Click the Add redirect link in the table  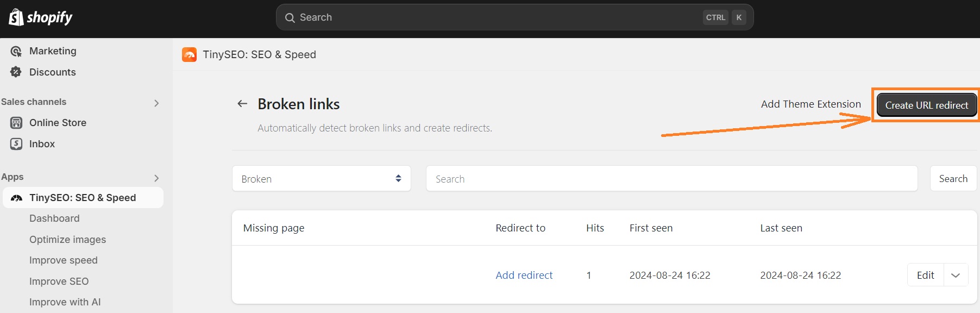[x=523, y=275]
